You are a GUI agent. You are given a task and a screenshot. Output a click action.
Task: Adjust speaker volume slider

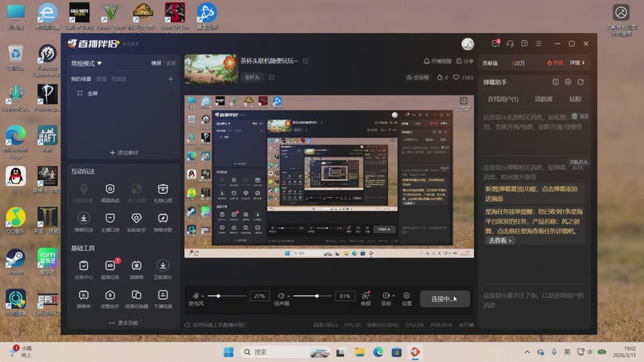pos(312,296)
